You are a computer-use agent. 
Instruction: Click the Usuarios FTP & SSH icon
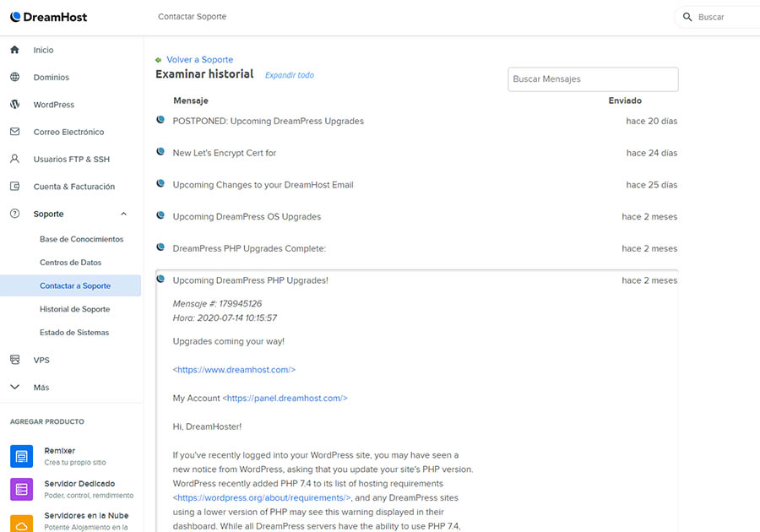[x=14, y=159]
